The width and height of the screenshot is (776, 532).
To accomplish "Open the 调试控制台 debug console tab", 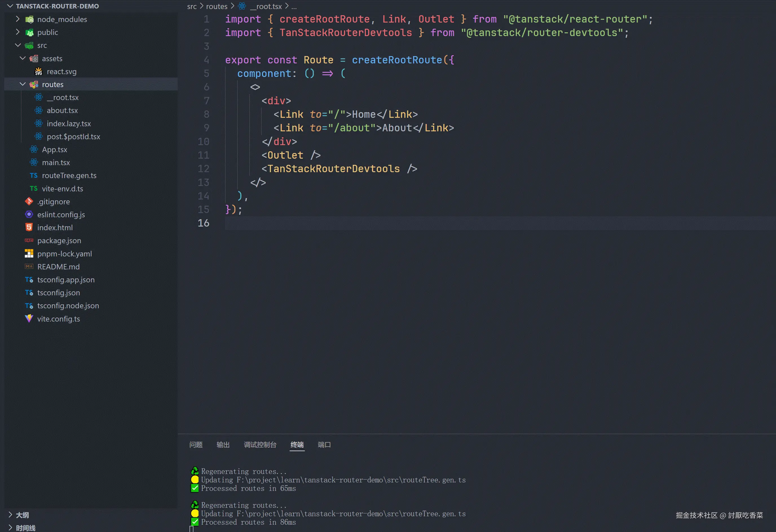I will click(x=260, y=445).
